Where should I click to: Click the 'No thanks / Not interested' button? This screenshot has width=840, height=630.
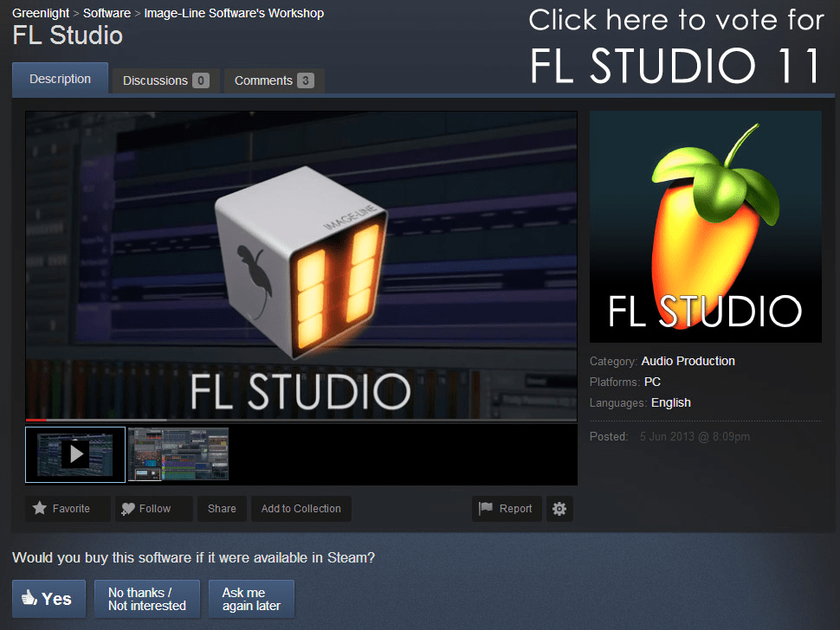point(146,598)
